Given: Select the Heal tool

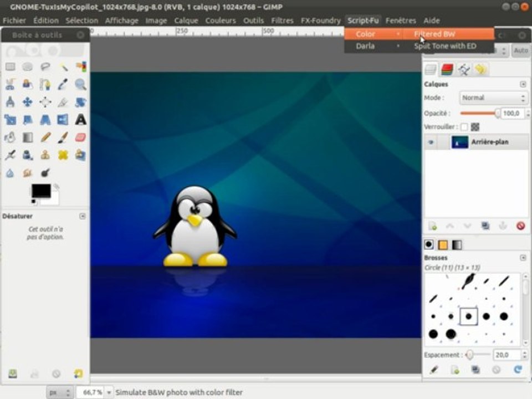Looking at the screenshot, I should coord(63,155).
